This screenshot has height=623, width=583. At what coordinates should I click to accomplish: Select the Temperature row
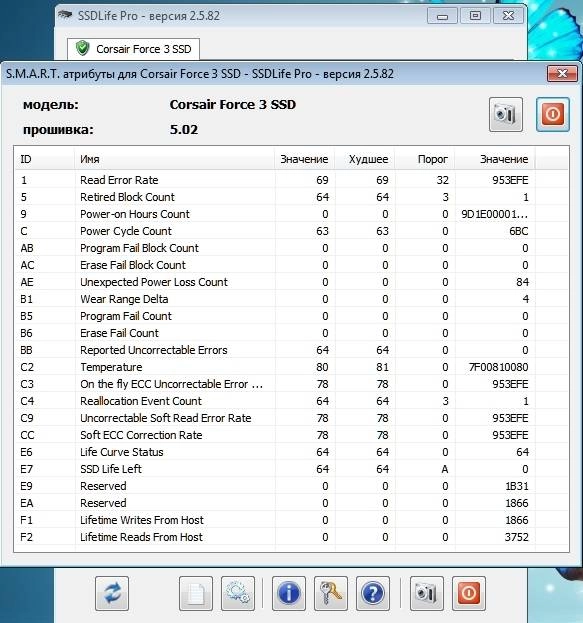coord(291,367)
